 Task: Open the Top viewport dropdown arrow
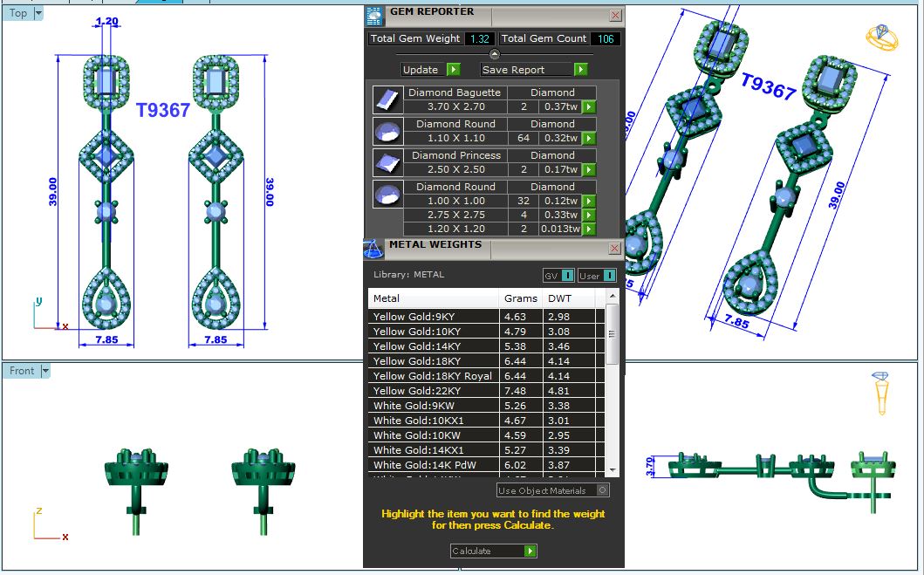point(38,13)
